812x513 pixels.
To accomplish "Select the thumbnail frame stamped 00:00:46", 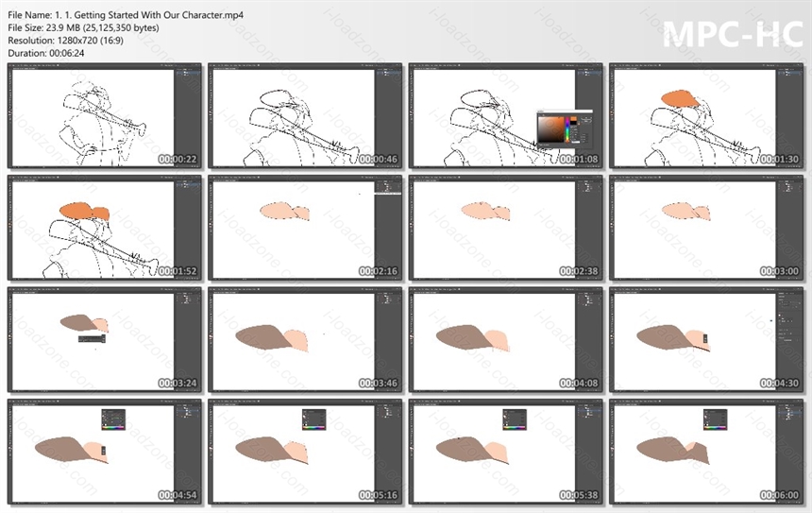I will coord(305,116).
